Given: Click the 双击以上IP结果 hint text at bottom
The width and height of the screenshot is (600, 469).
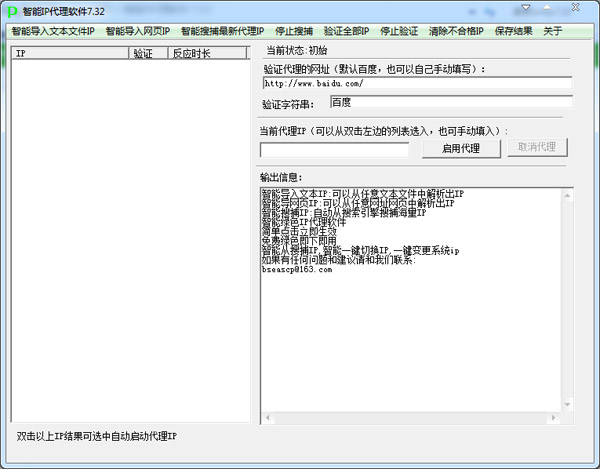Looking at the screenshot, I should pos(96,436).
